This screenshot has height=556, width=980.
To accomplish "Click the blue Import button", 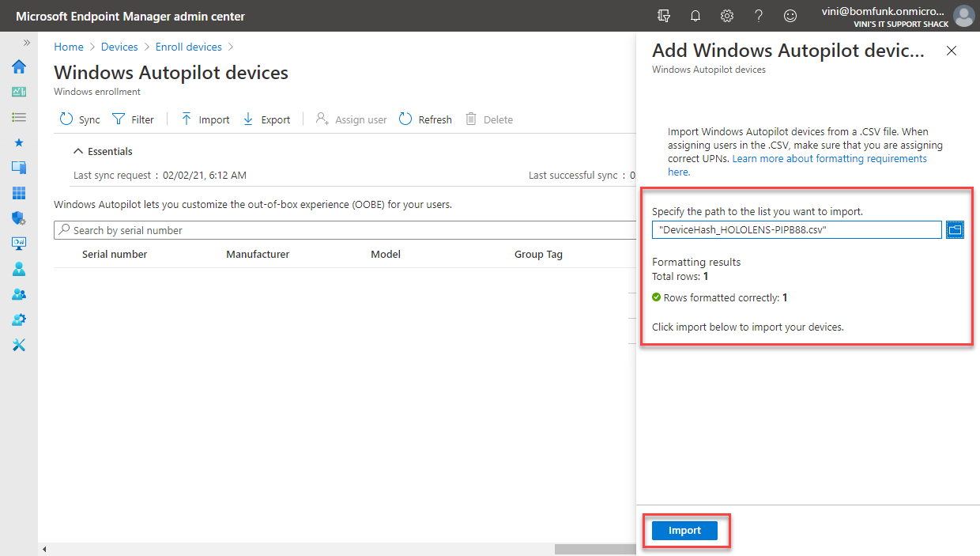I will coord(684,531).
